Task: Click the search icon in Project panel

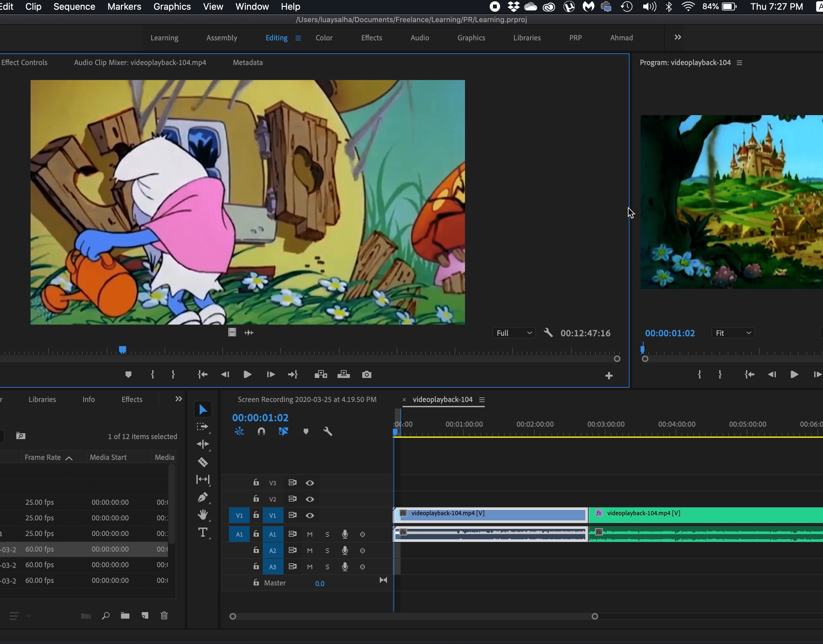Action: tap(106, 616)
